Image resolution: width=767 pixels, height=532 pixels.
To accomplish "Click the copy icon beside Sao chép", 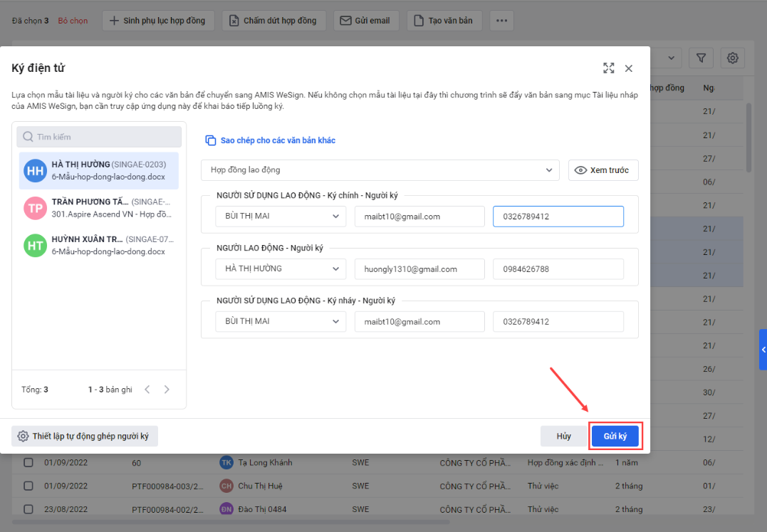I will 210,140.
